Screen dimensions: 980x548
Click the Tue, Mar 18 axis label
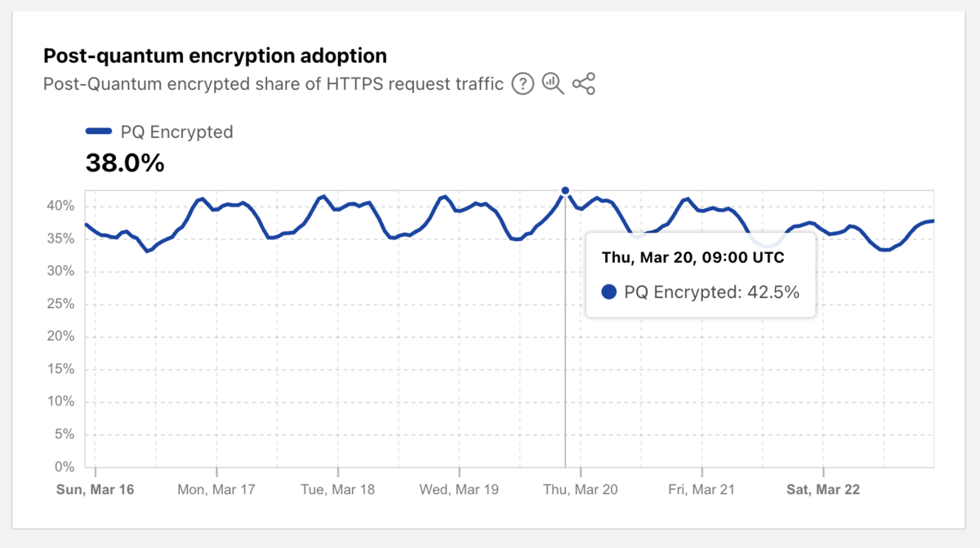[x=337, y=490]
